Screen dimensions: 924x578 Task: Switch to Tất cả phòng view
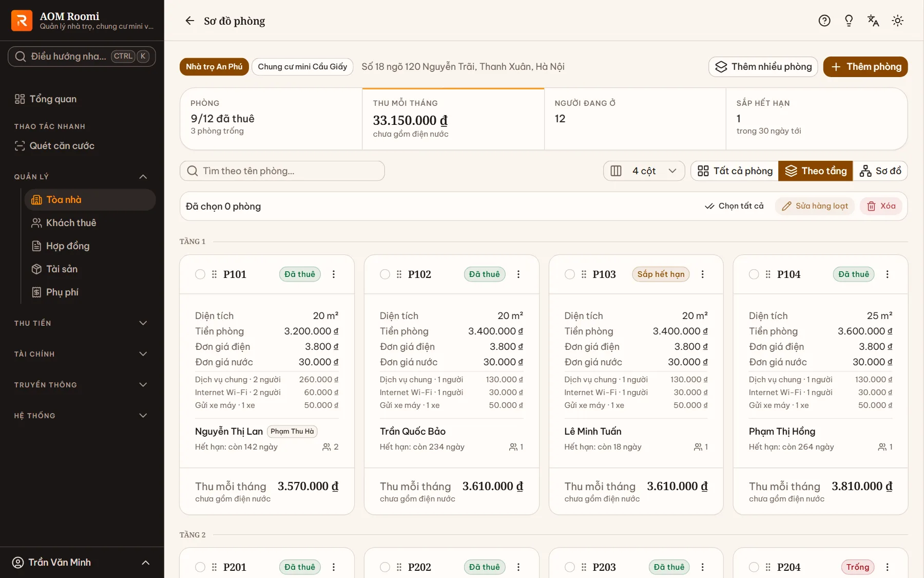pos(735,171)
